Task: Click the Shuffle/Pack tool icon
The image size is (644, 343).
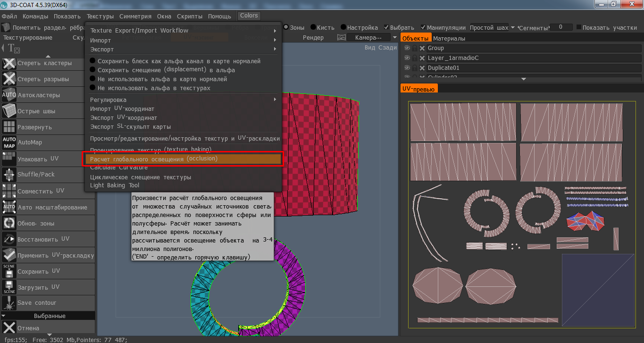Action: [x=9, y=175]
